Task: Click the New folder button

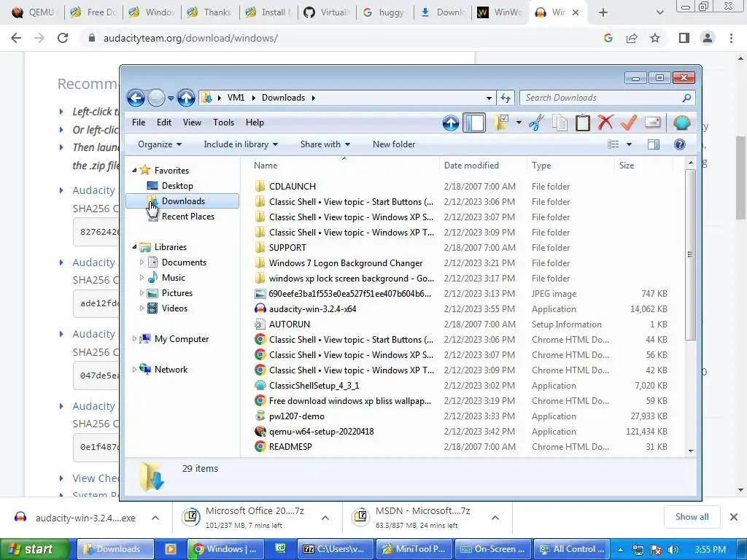Action: (x=393, y=144)
